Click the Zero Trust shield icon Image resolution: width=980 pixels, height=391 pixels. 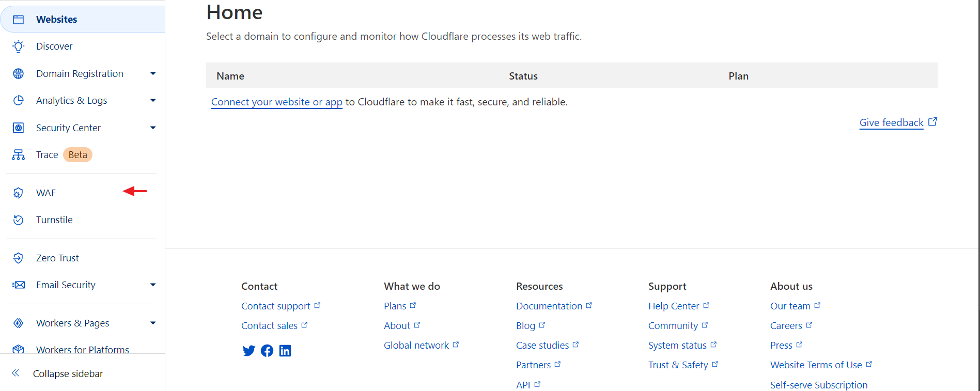tap(19, 258)
